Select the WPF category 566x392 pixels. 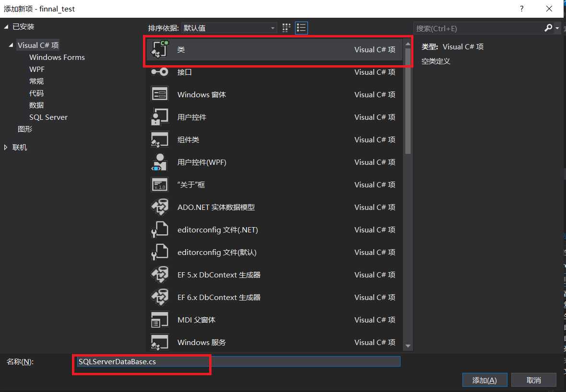[x=37, y=69]
